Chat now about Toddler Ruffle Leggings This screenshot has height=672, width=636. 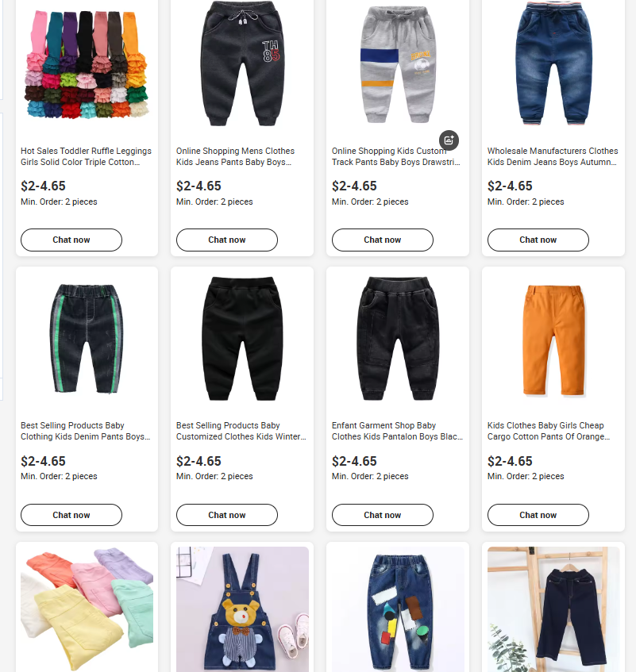pos(71,240)
